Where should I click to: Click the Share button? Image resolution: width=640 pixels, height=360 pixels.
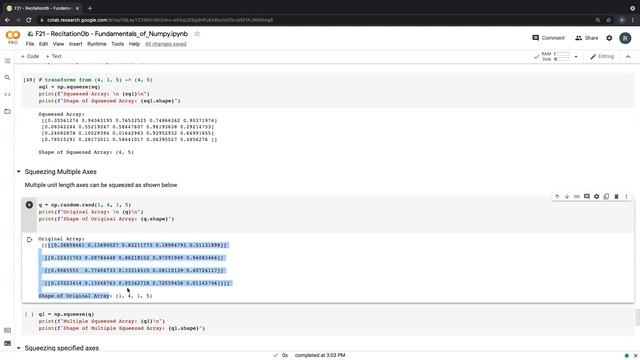[587, 38]
